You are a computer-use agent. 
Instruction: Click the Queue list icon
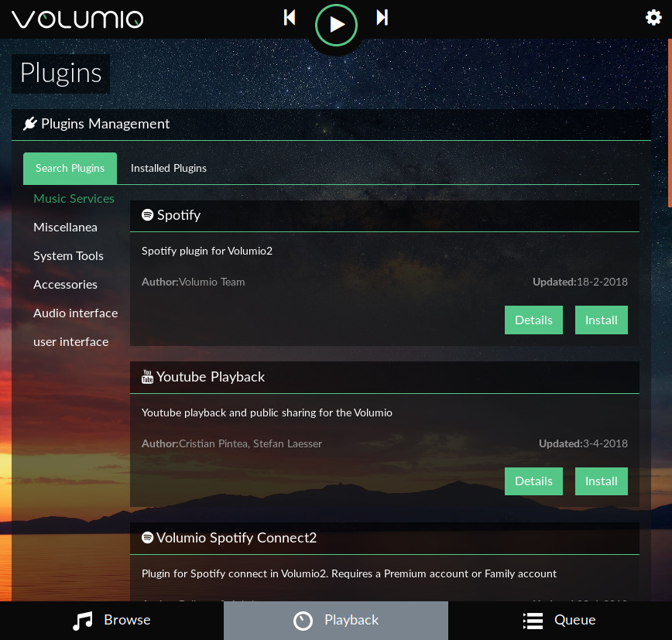click(x=533, y=621)
